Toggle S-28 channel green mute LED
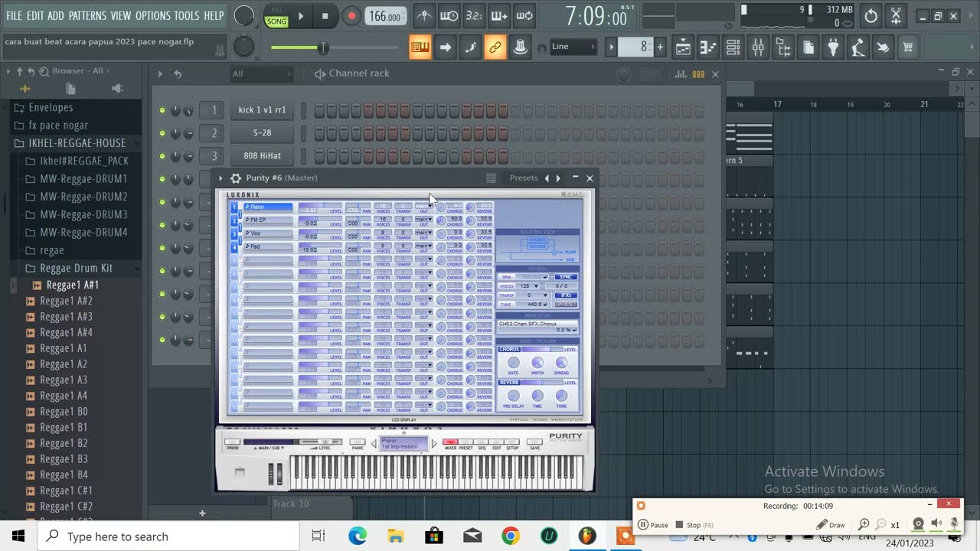The width and height of the screenshot is (980, 551). [162, 133]
